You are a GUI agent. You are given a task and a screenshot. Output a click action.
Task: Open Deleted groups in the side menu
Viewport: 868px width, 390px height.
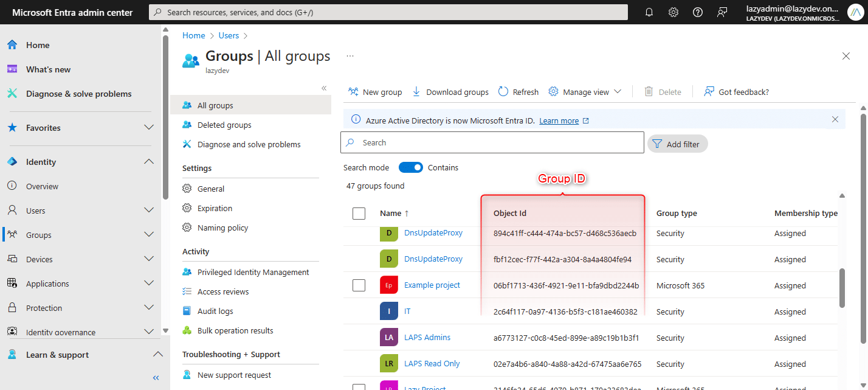(224, 125)
